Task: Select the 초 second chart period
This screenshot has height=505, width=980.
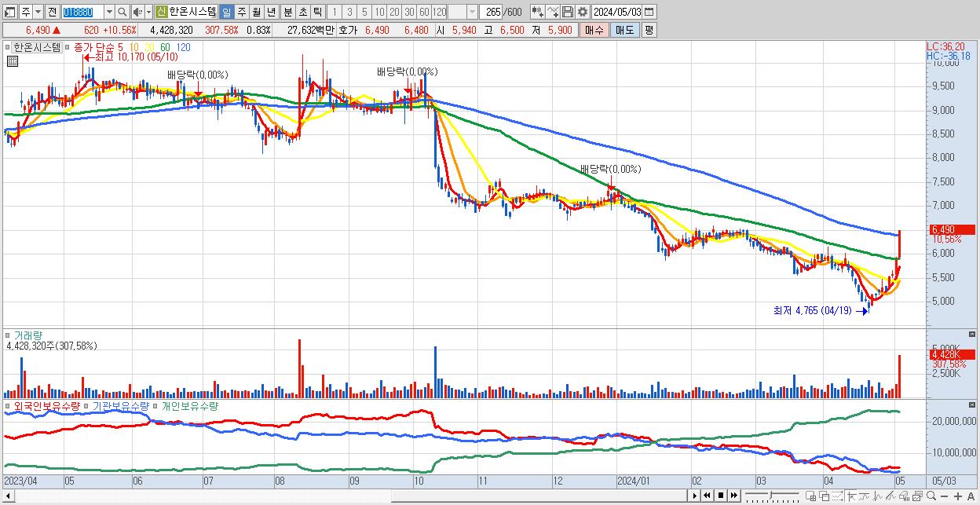Action: point(302,12)
